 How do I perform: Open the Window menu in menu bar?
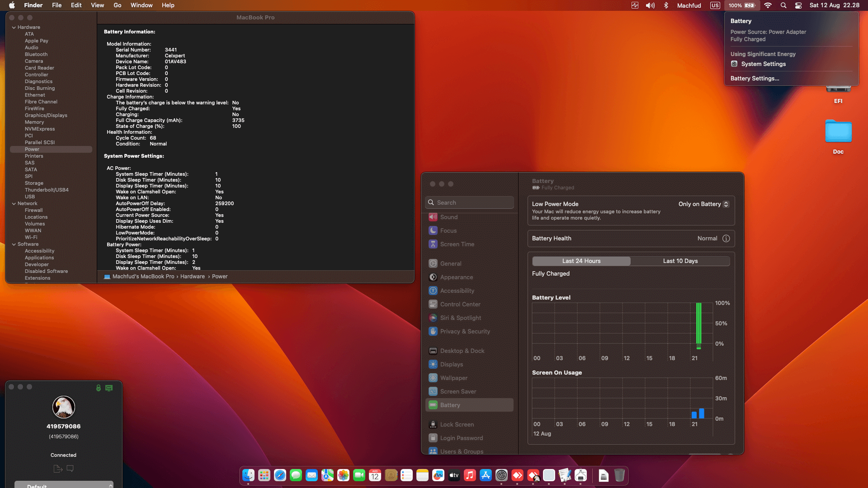pos(142,5)
